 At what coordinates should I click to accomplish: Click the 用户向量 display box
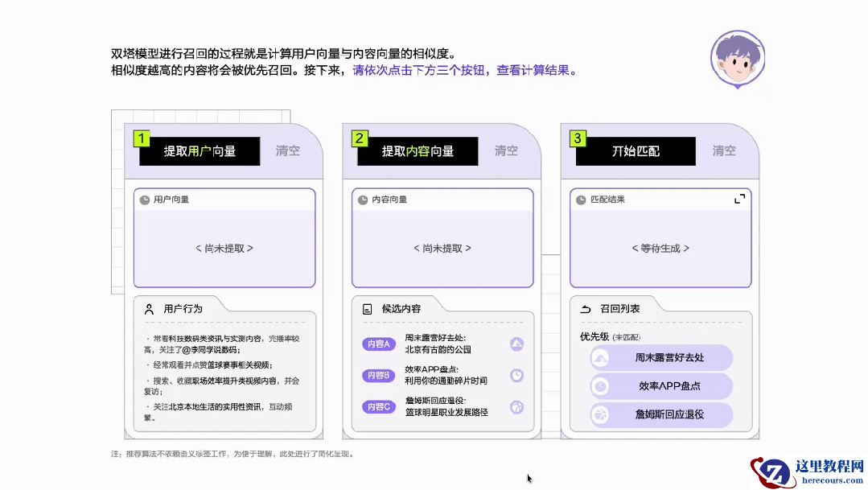click(224, 238)
